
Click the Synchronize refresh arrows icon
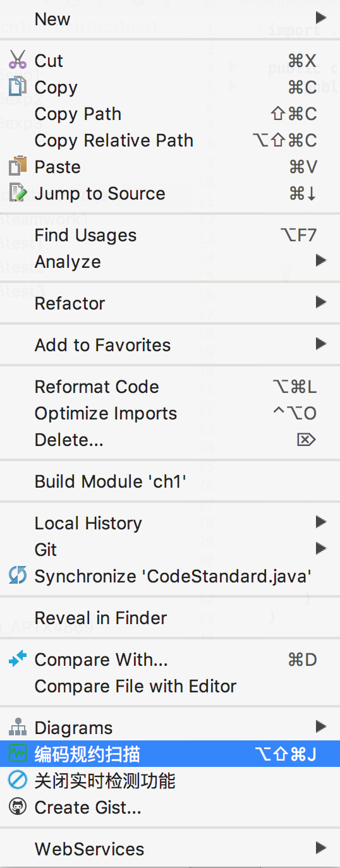point(18,576)
